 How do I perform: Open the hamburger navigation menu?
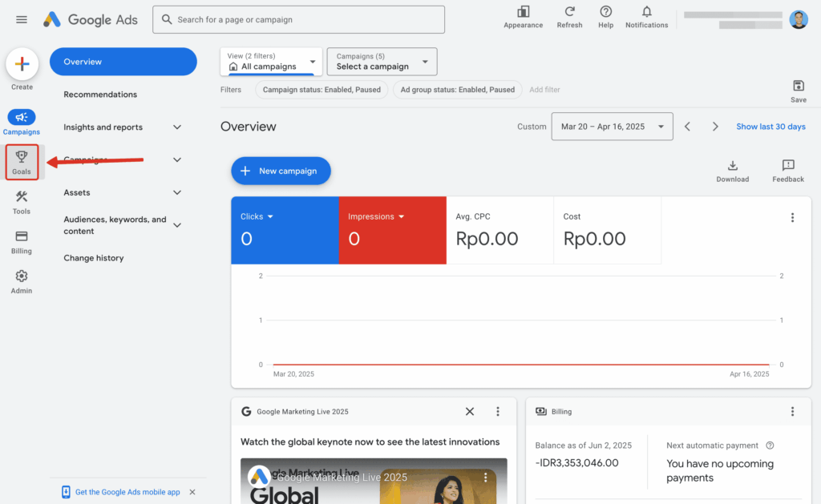22,19
